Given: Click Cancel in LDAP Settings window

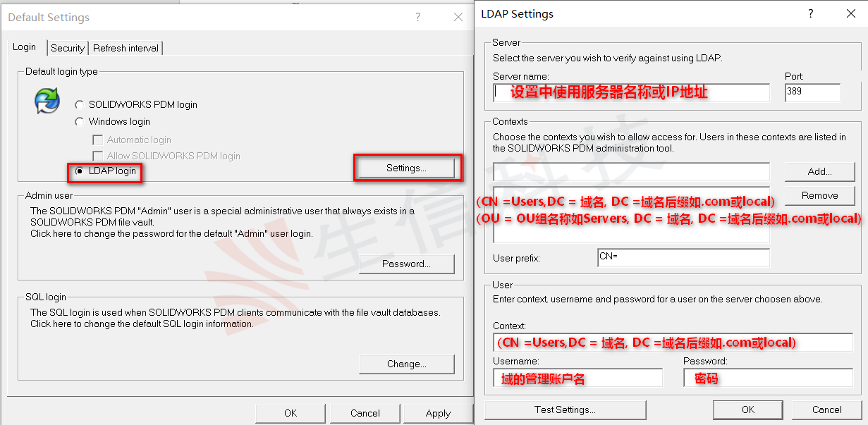Looking at the screenshot, I should (x=826, y=409).
